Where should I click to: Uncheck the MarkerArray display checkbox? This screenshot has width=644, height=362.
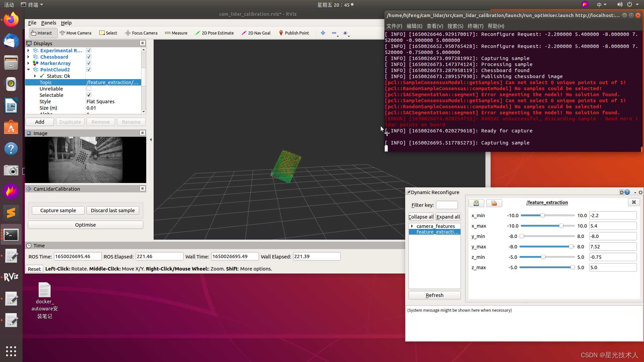(x=89, y=63)
